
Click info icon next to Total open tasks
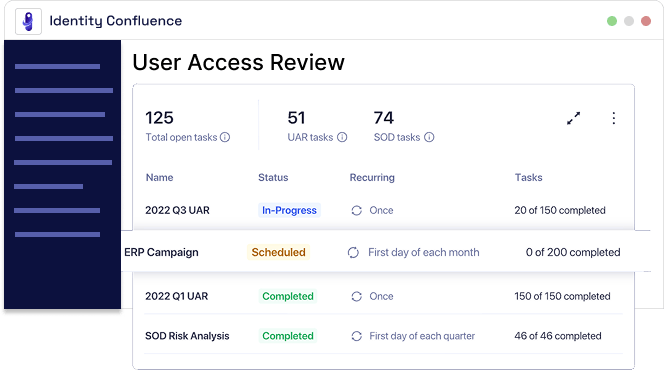click(225, 137)
